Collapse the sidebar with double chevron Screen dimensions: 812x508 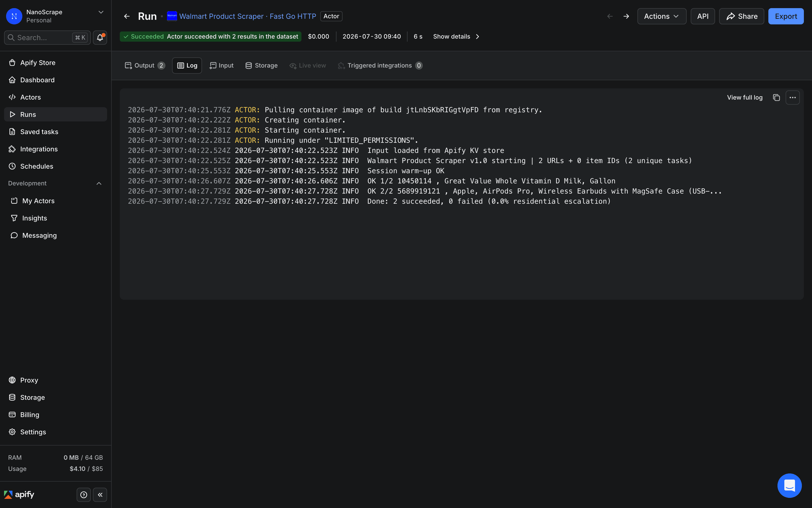(100, 495)
